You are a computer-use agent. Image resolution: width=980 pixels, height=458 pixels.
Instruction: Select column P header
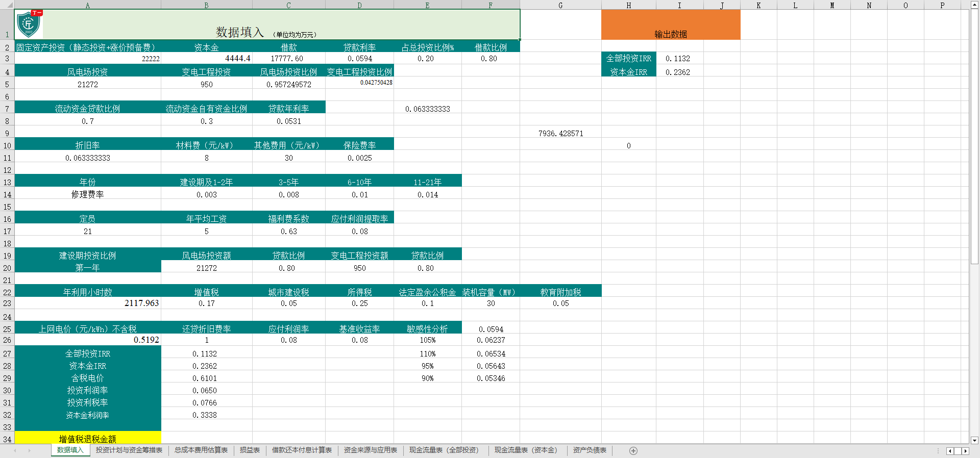pos(942,5)
